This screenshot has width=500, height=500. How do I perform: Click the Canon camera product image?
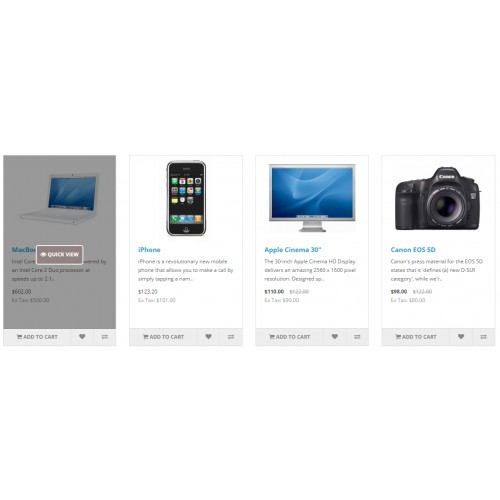point(438,199)
